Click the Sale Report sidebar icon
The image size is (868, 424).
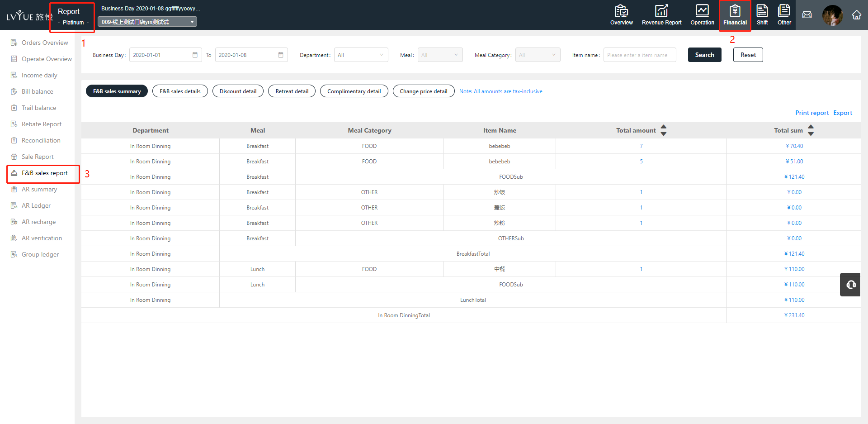[14, 157]
